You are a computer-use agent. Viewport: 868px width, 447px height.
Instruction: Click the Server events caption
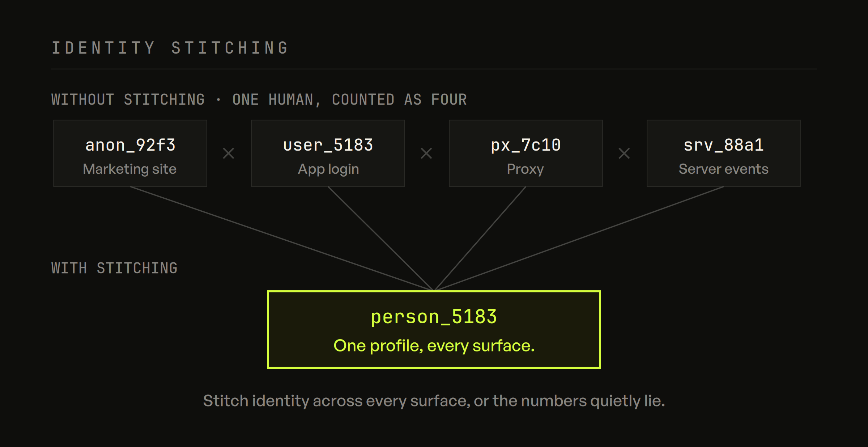pyautogui.click(x=724, y=169)
